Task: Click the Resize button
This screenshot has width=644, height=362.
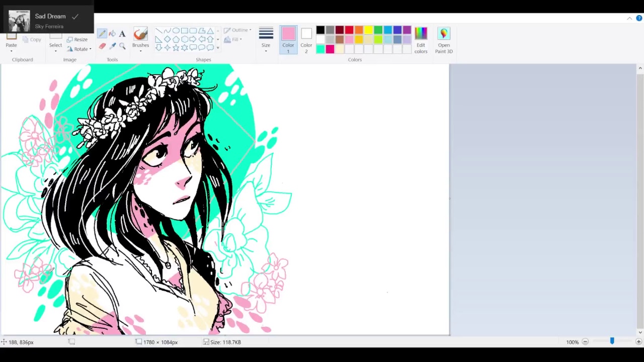Action: tap(77, 40)
